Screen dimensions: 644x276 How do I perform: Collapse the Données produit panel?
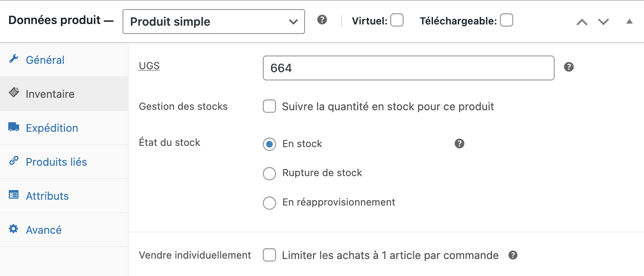[630, 21]
